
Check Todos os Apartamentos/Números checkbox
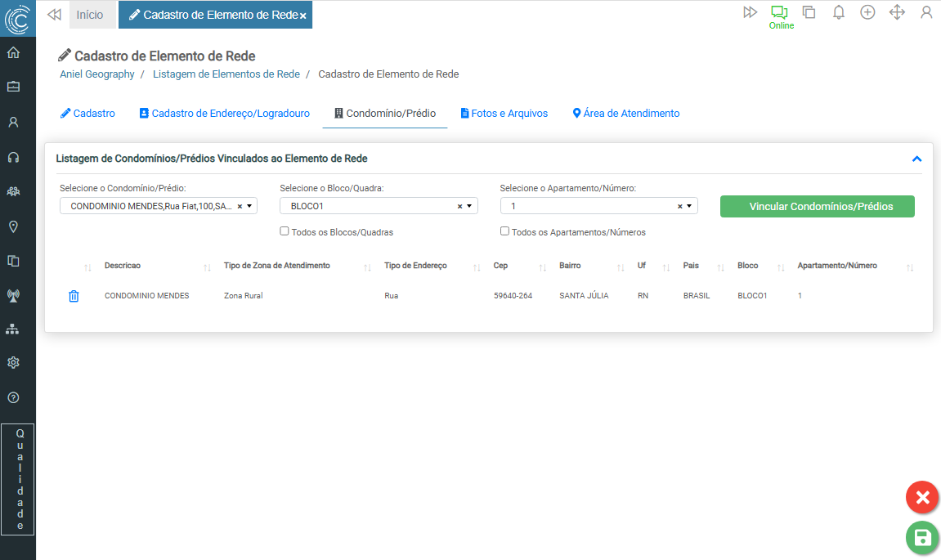[x=505, y=231]
